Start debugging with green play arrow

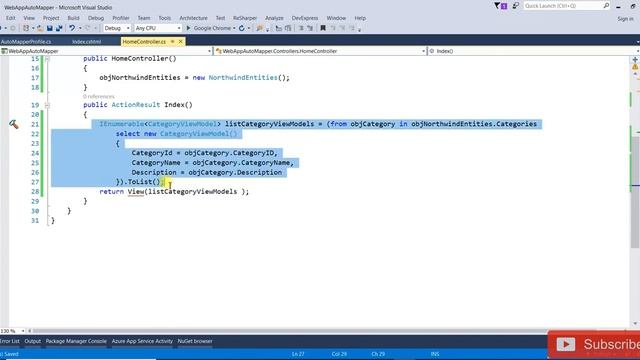click(188, 28)
